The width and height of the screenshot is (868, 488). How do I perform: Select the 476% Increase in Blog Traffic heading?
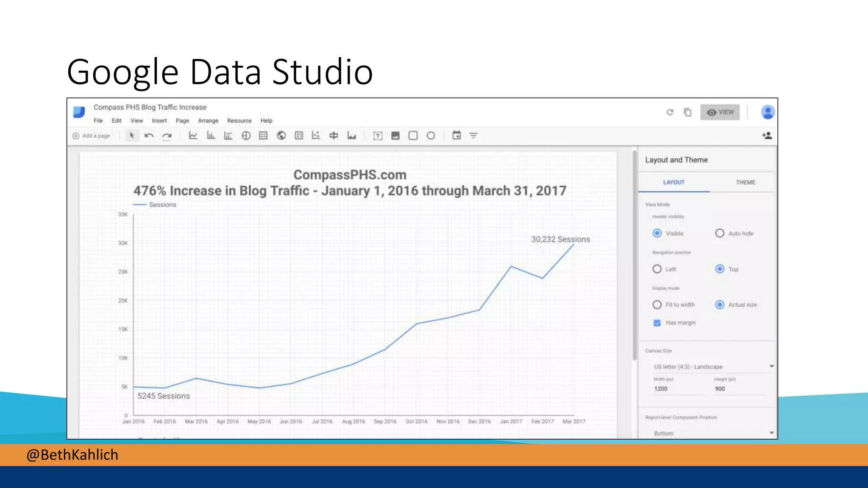click(350, 191)
